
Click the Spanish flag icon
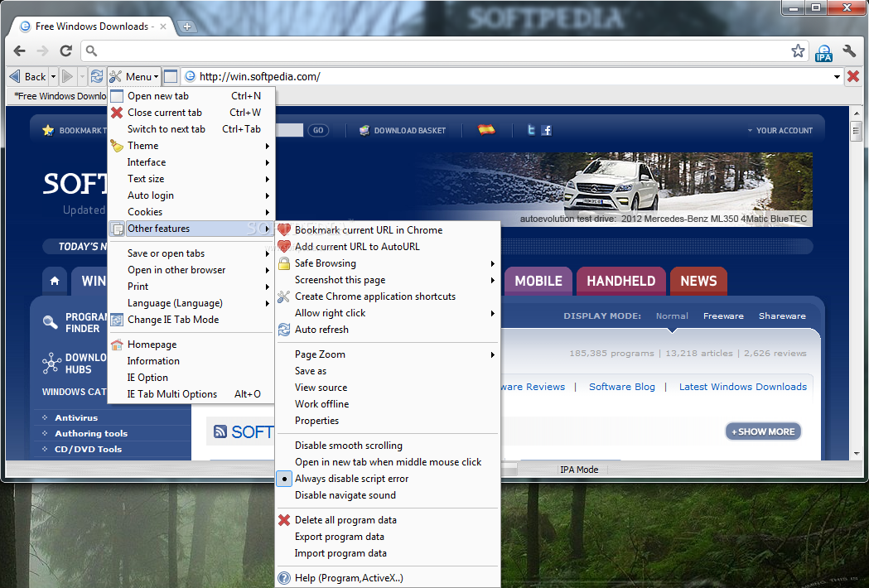[486, 130]
